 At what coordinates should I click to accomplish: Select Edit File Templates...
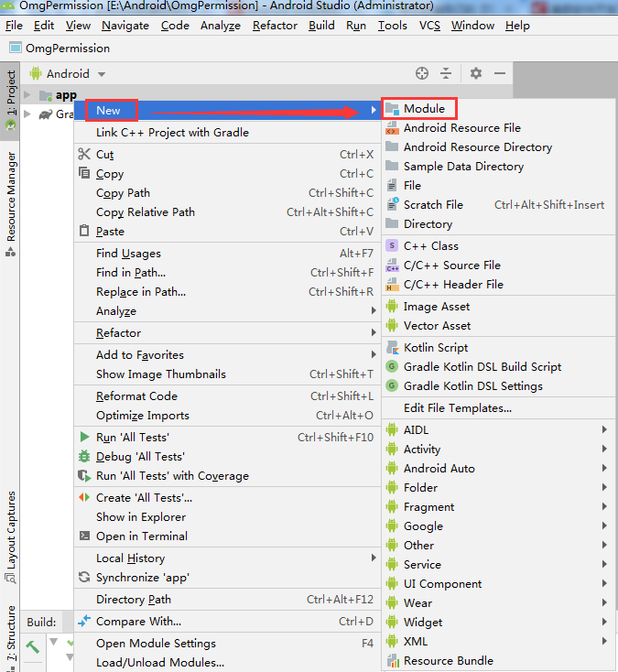click(x=498, y=408)
